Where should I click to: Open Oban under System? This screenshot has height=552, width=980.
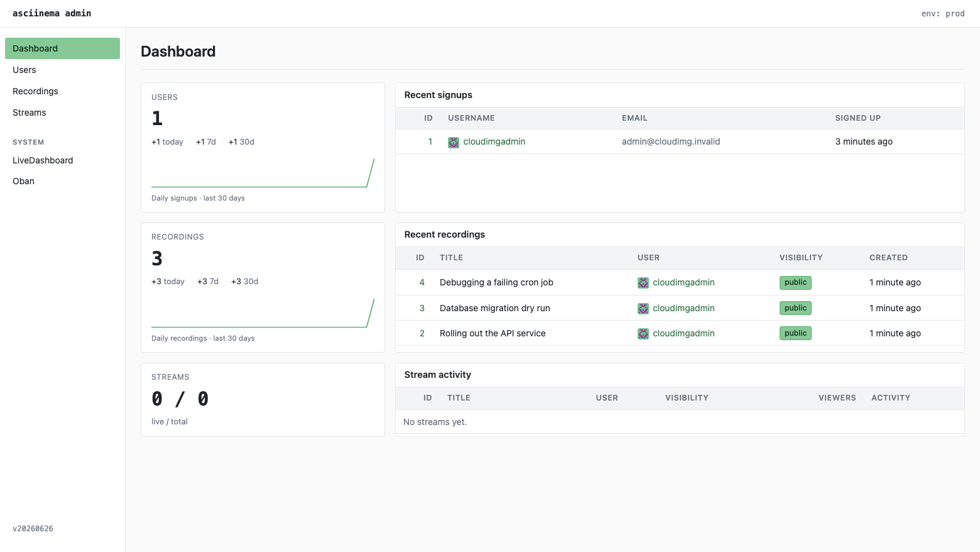pos(62,181)
